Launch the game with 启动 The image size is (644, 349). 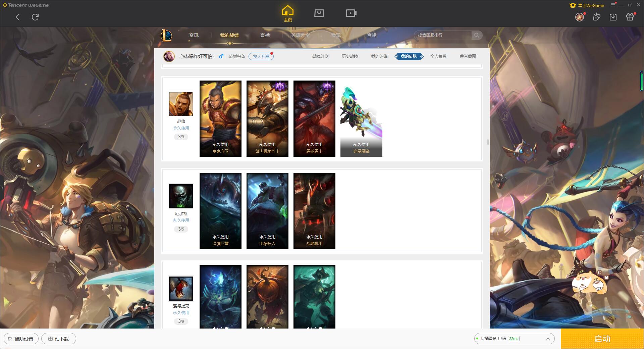click(x=602, y=339)
